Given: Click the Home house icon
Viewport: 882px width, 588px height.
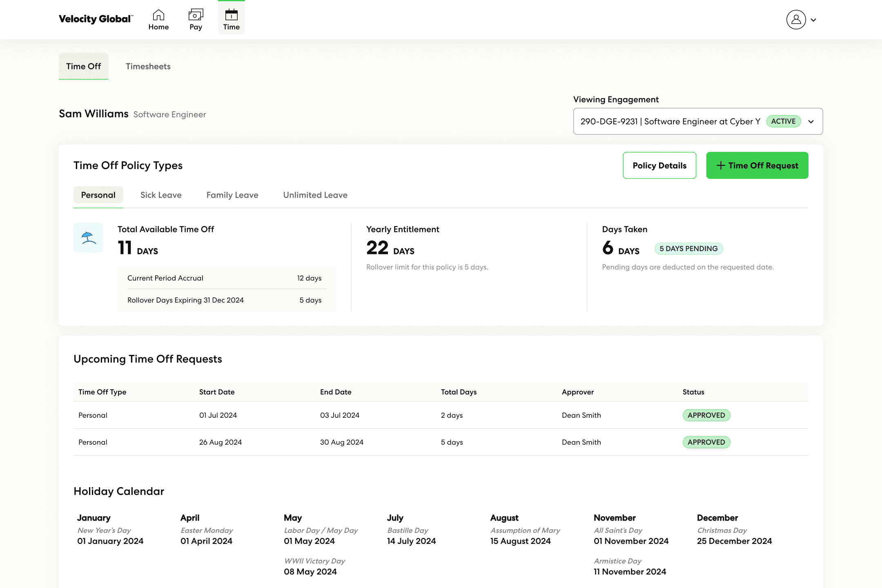Looking at the screenshot, I should point(158,15).
